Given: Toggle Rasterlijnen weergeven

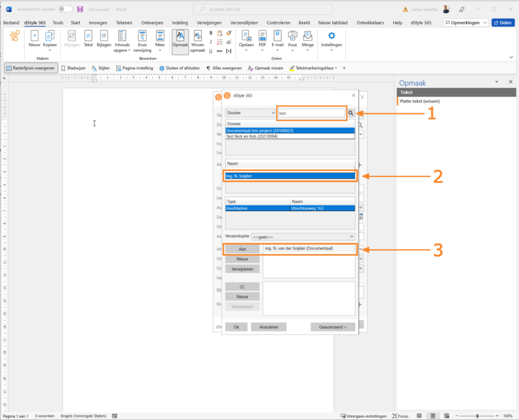Looking at the screenshot, I should tap(31, 68).
